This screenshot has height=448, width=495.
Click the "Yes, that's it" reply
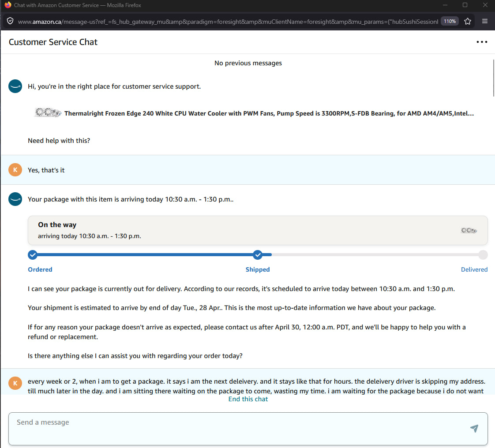coord(46,170)
